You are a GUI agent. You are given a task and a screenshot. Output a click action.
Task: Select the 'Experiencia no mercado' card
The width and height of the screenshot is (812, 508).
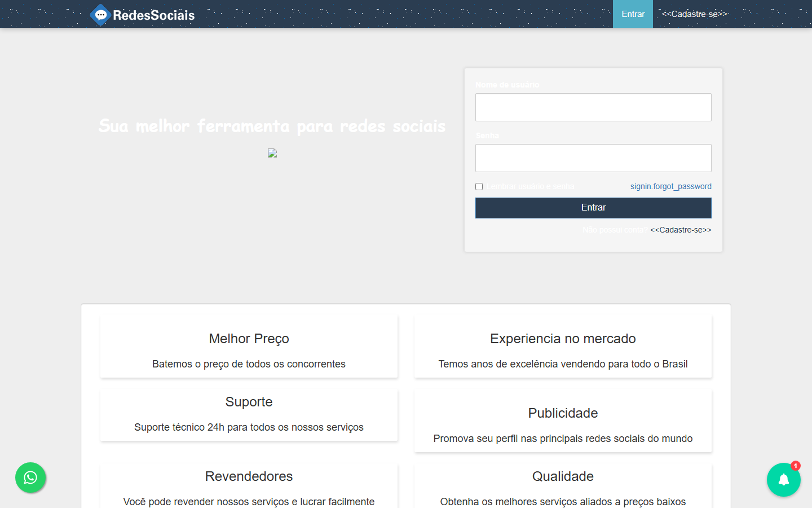pyautogui.click(x=563, y=346)
